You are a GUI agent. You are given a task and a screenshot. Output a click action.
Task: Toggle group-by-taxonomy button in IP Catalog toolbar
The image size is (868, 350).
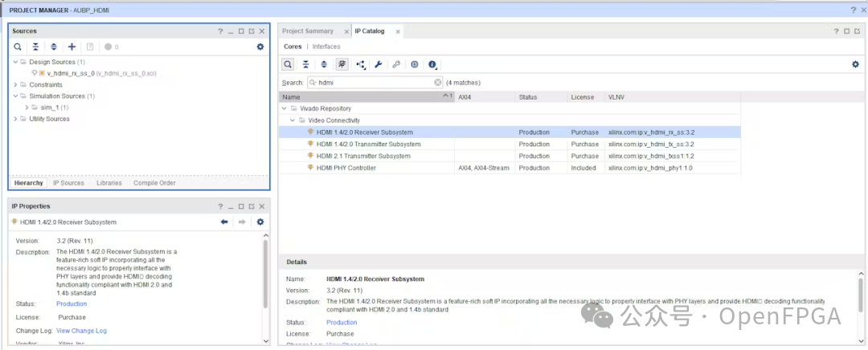coord(342,64)
